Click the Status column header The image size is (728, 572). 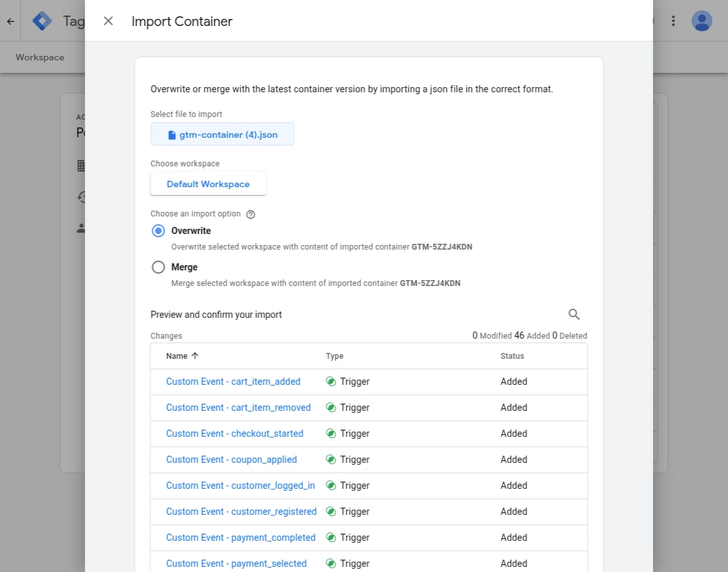pos(512,356)
